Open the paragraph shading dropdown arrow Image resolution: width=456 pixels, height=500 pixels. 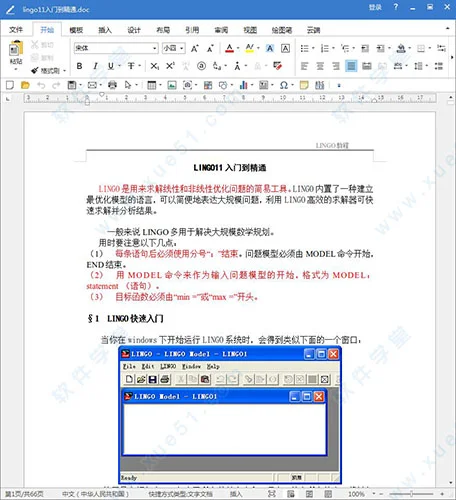(x=410, y=49)
